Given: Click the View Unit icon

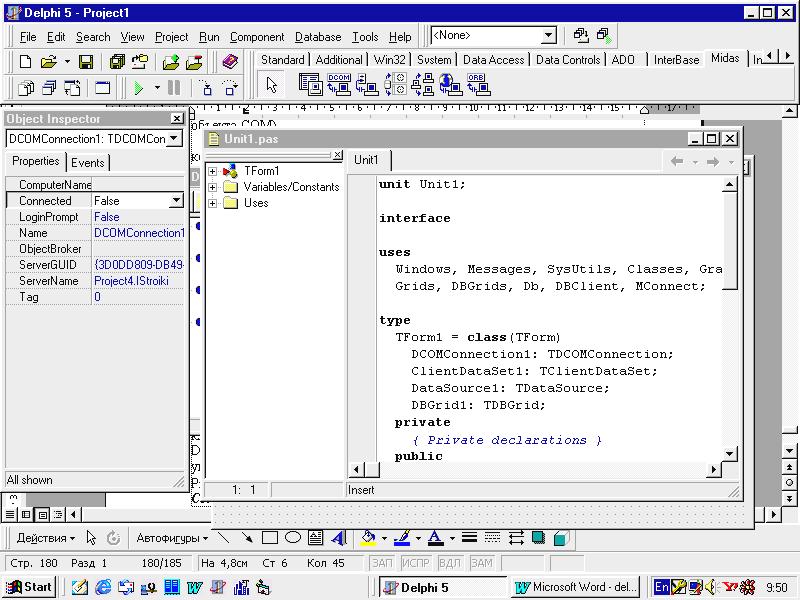Looking at the screenshot, I should 26,88.
